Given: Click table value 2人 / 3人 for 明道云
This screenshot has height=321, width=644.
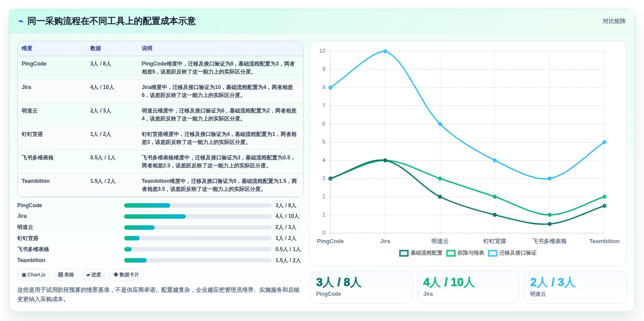Looking at the screenshot, I should coord(101,111).
